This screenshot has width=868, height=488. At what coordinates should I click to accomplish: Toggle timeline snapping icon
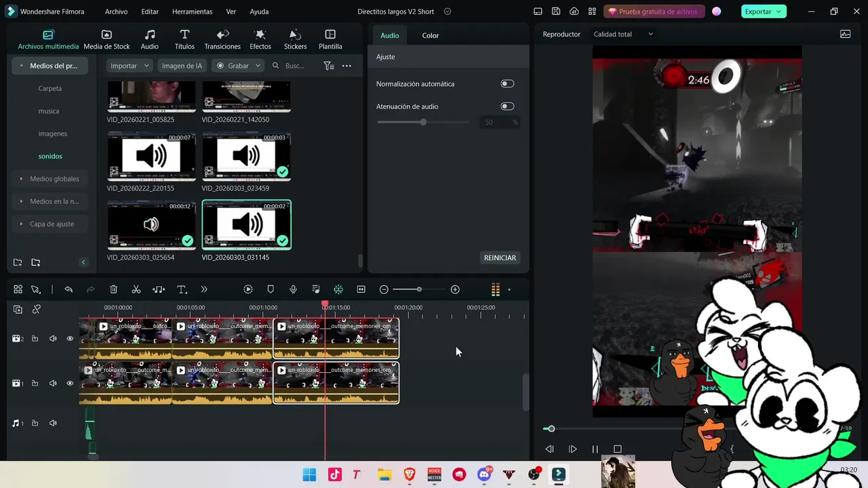click(338, 289)
